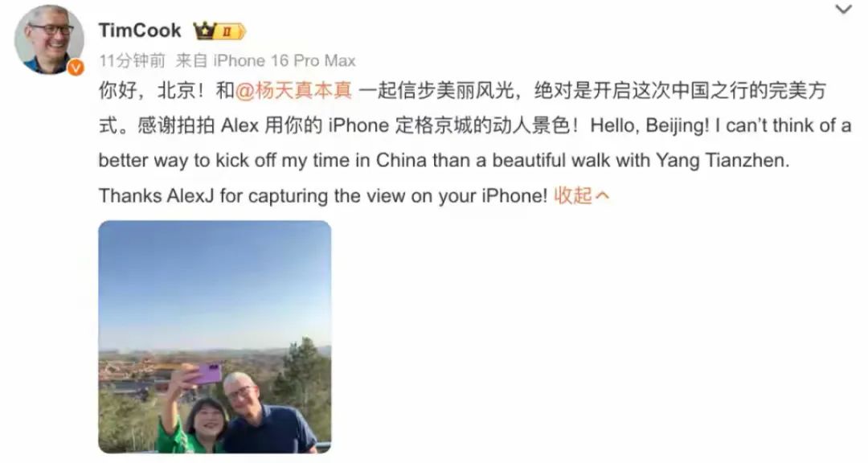Click the orange verified V badge
Viewport: 868px width, 463px height.
[x=76, y=68]
